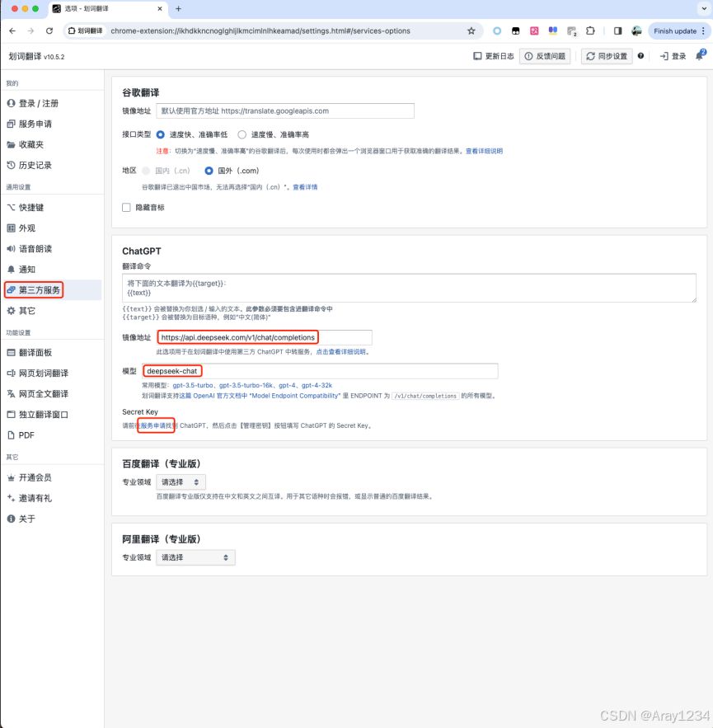The width and height of the screenshot is (713, 728).
Task: Close the 选项 - 划词翻译 tab
Action: click(160, 9)
